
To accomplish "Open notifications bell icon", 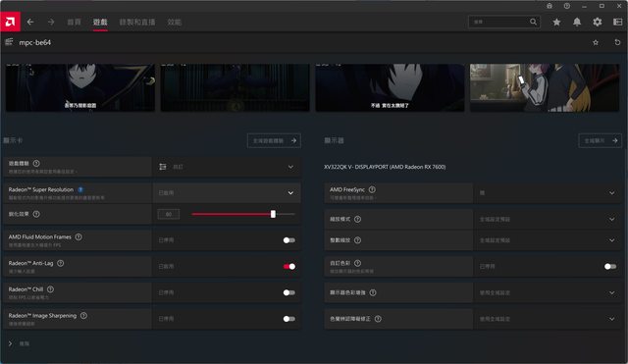I will 577,22.
